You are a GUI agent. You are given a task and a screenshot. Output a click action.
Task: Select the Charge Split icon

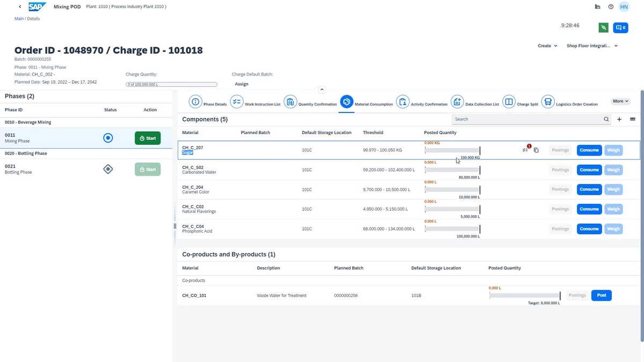[508, 101]
